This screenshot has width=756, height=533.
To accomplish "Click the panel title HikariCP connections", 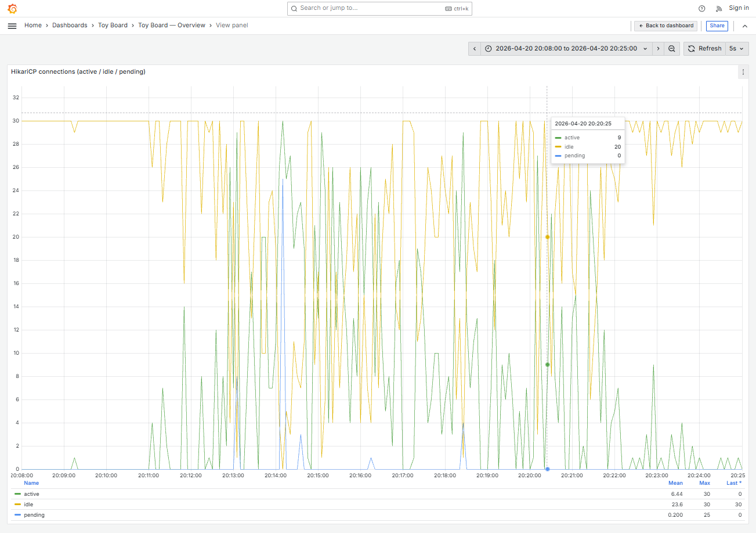I will coord(78,72).
